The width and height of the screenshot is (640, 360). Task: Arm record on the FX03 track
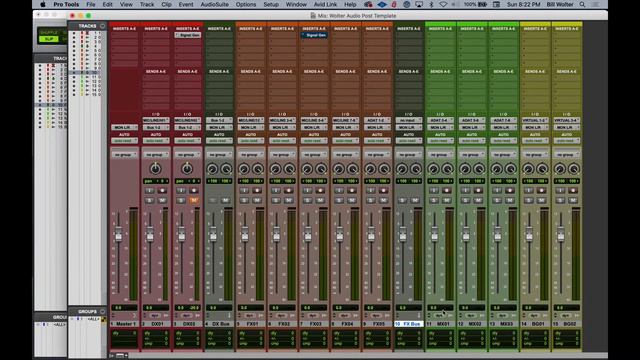320,191
